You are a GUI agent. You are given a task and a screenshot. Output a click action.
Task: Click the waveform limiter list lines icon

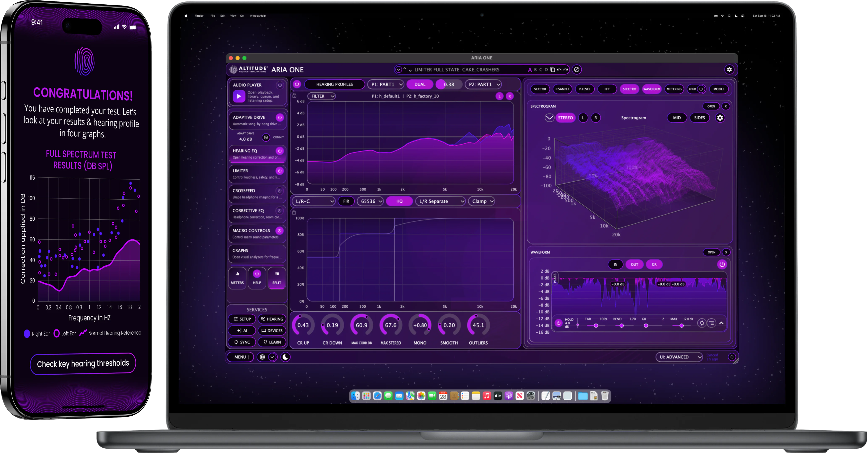(x=711, y=323)
